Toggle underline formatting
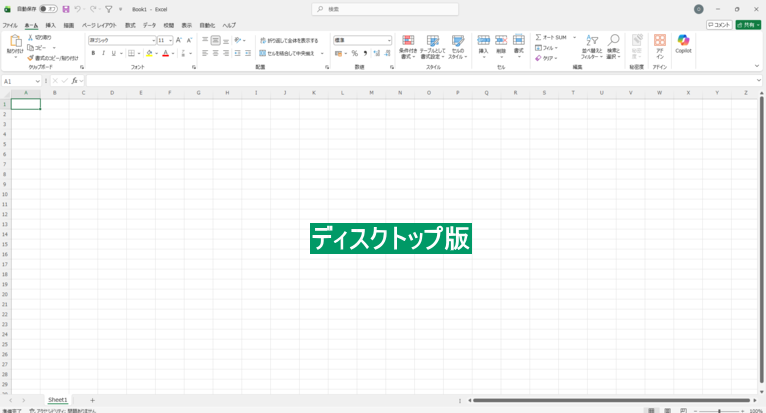 click(x=113, y=53)
